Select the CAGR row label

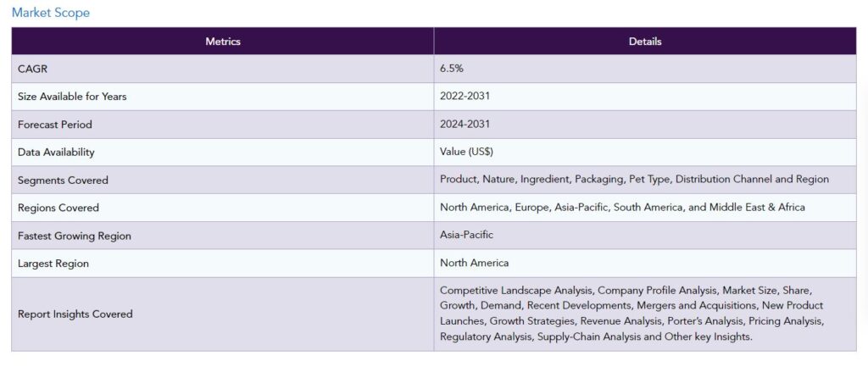pyautogui.click(x=32, y=70)
